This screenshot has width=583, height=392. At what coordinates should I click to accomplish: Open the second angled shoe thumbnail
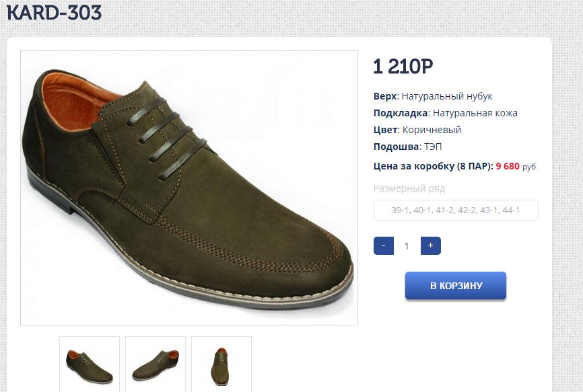click(x=156, y=364)
